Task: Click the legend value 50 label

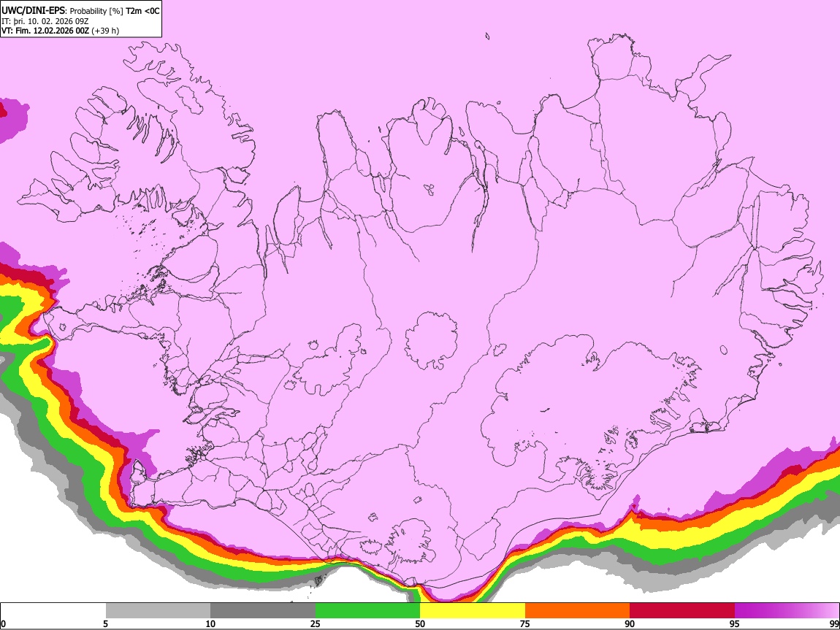Action: click(x=420, y=623)
